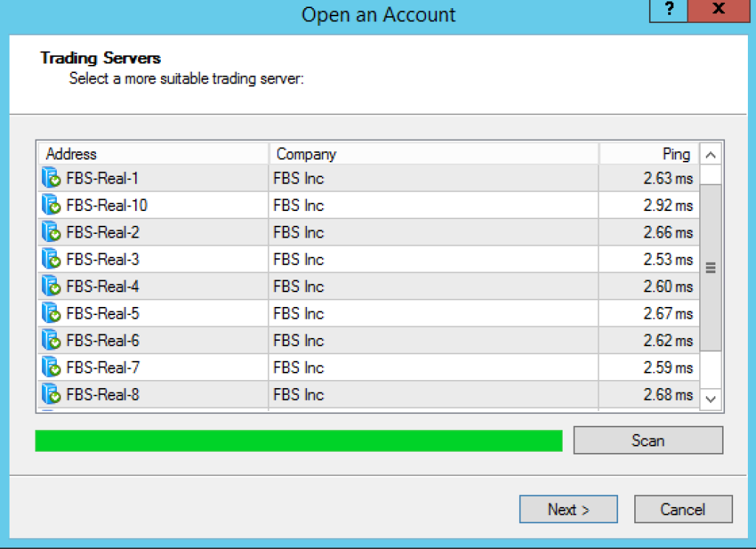Image resolution: width=756 pixels, height=549 pixels.
Task: Click the server list scroll-down arrow
Action: 710,399
